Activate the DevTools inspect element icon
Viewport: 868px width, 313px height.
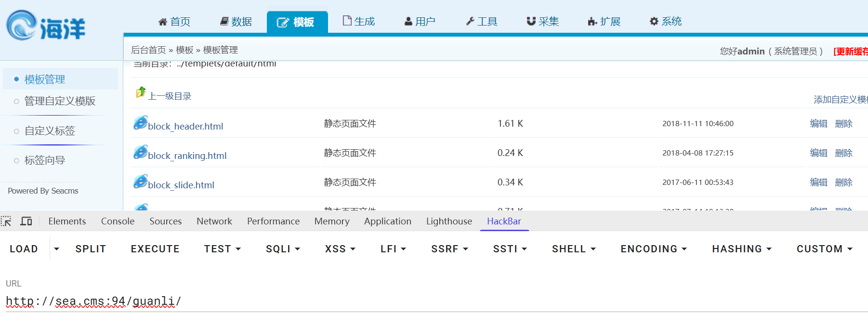(x=6, y=222)
